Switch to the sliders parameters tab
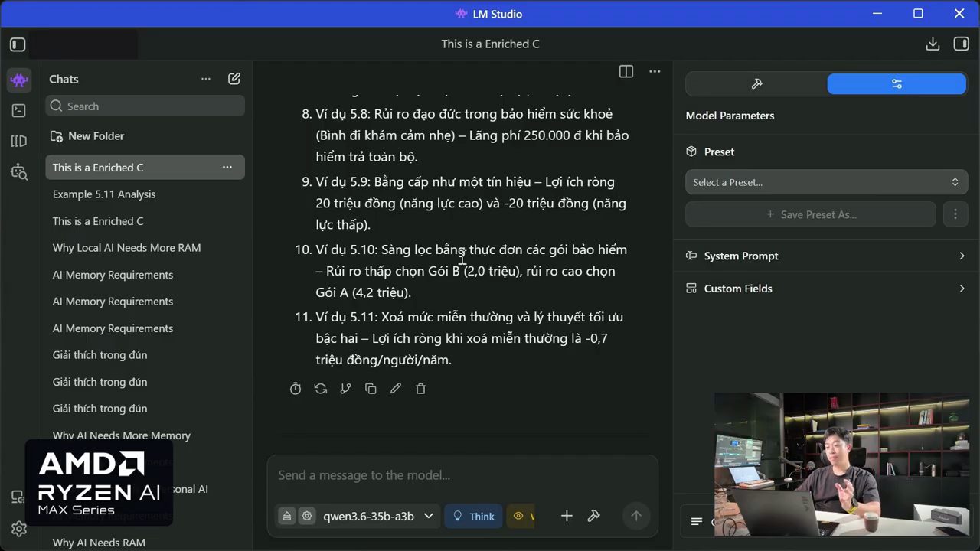980x551 pixels. [897, 84]
